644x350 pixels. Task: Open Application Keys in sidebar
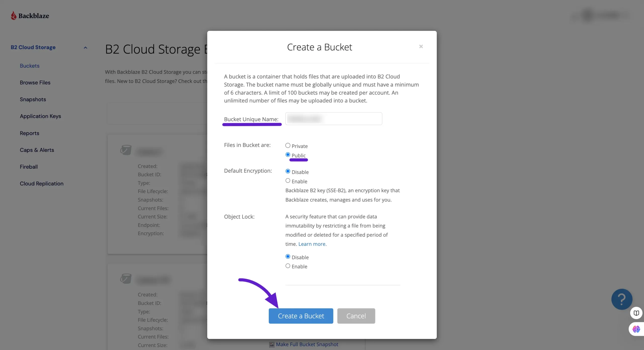tap(40, 116)
